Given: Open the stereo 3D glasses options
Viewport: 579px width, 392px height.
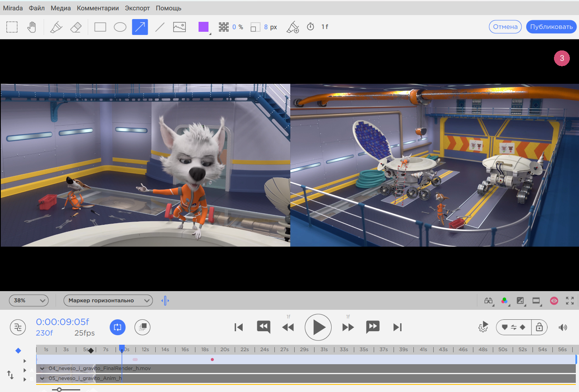Looking at the screenshot, I should [488, 301].
